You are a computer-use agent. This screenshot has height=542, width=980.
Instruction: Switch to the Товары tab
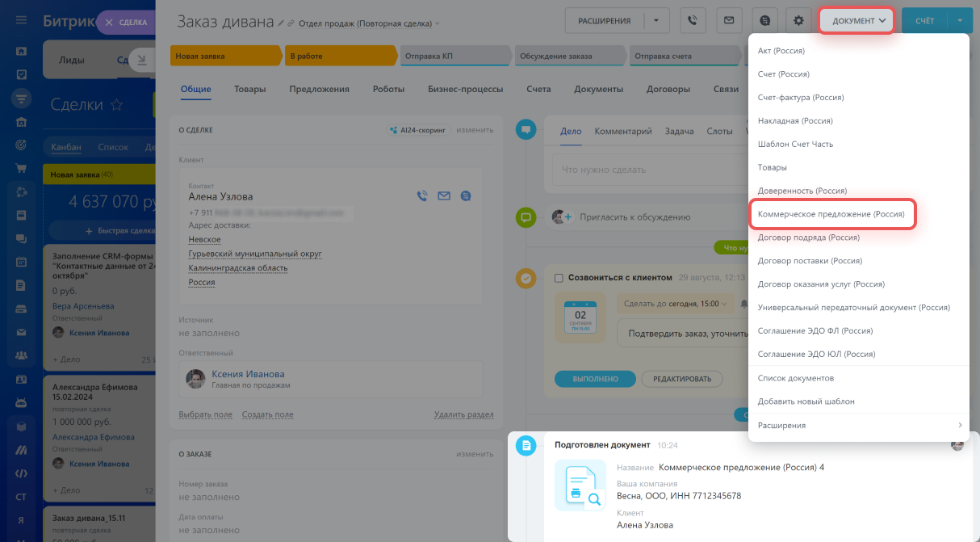250,89
